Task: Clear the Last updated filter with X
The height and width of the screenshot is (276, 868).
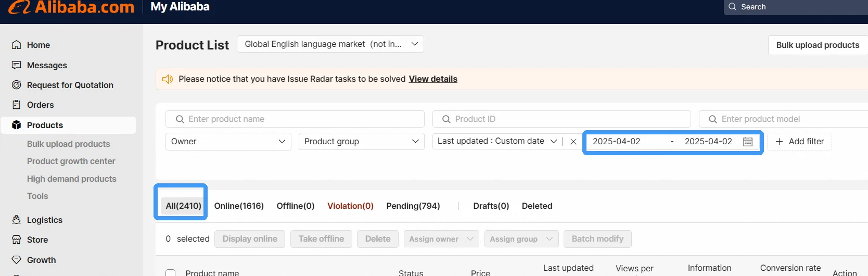Action: point(573,142)
